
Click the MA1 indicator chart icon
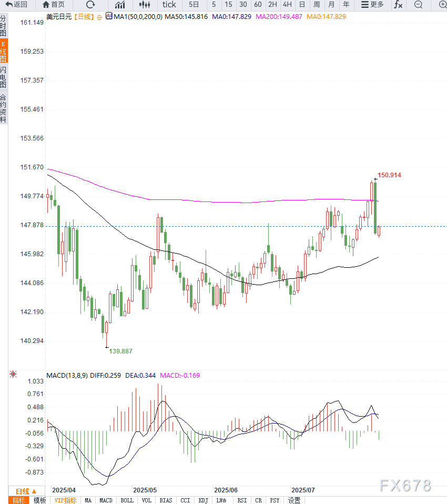(109, 16)
